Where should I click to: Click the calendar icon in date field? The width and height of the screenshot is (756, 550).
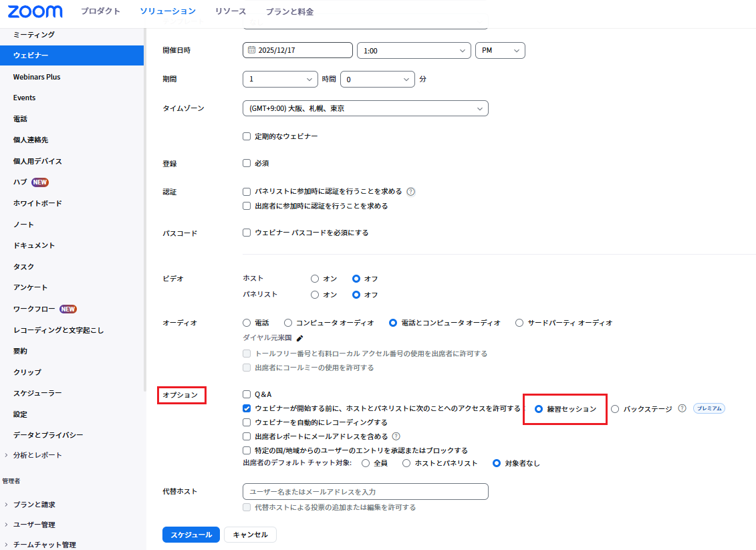[251, 50]
